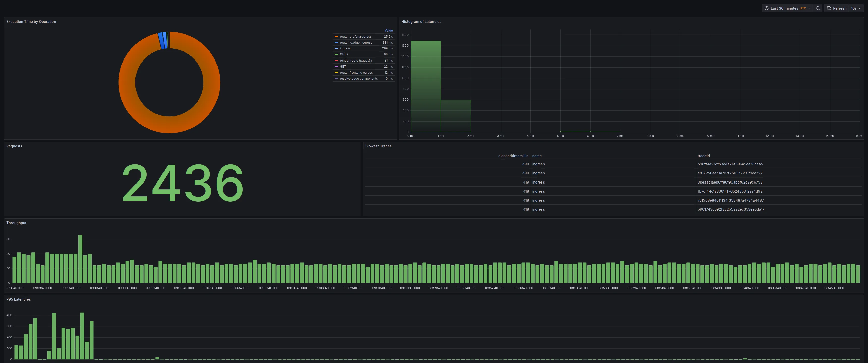Viewport: 868px width, 363px height.
Task: Toggle the render route (pages) / legend series
Action: click(x=356, y=60)
